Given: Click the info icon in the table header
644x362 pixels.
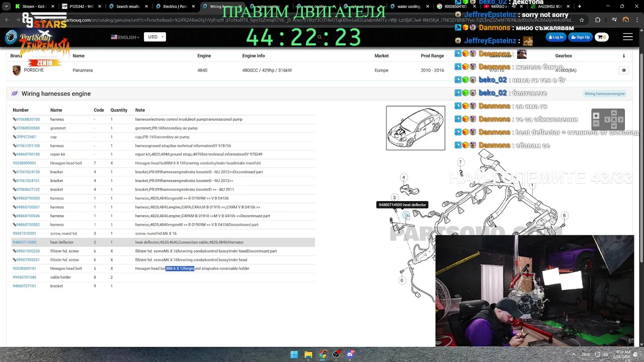Looking at the screenshot, I should tap(624, 56).
